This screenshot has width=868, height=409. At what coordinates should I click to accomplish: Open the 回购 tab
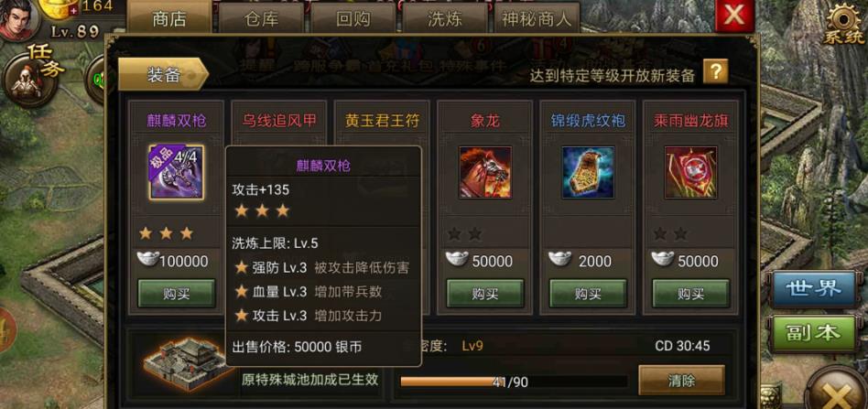coord(353,19)
